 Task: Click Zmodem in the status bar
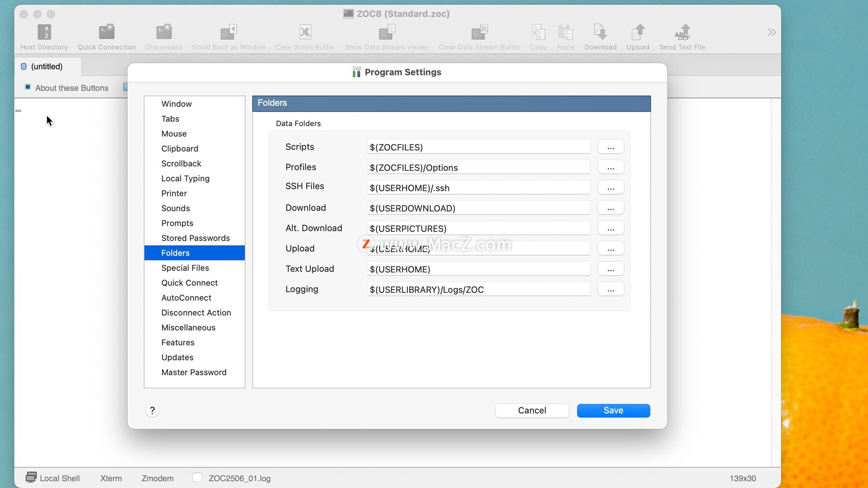(157, 478)
